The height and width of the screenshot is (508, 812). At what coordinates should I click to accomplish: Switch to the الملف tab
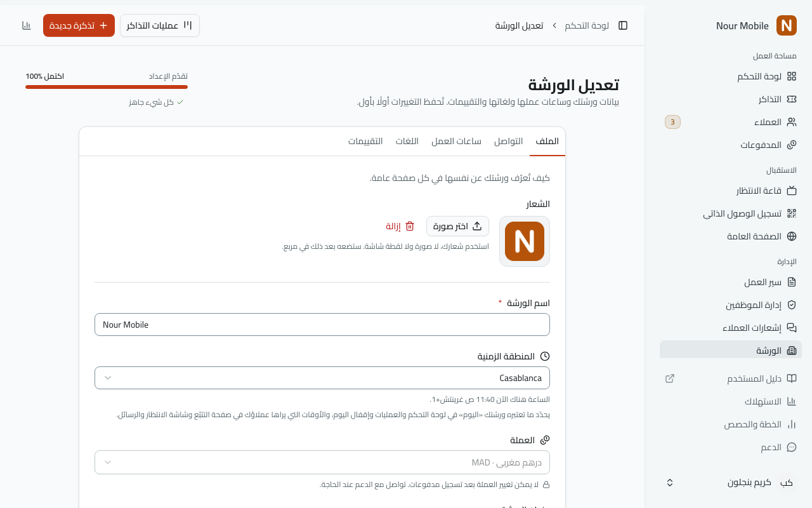[547, 141]
